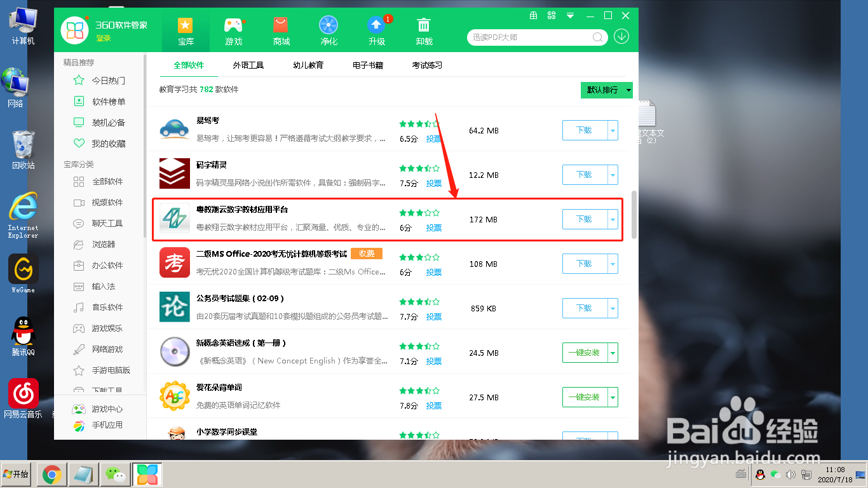Open the title bar main menu arrow
Viewport: 868px width, 488px height.
(571, 15)
